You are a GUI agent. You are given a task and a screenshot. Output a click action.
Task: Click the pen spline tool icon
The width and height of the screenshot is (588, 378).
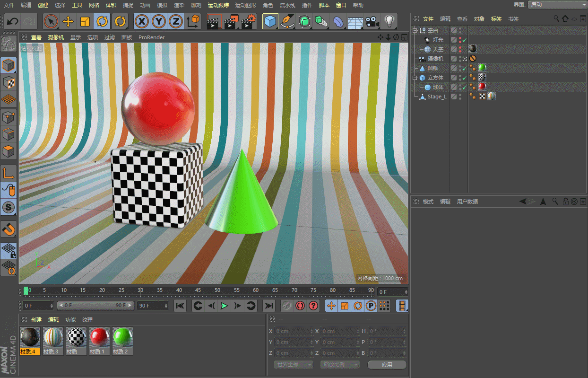pyautogui.click(x=287, y=21)
